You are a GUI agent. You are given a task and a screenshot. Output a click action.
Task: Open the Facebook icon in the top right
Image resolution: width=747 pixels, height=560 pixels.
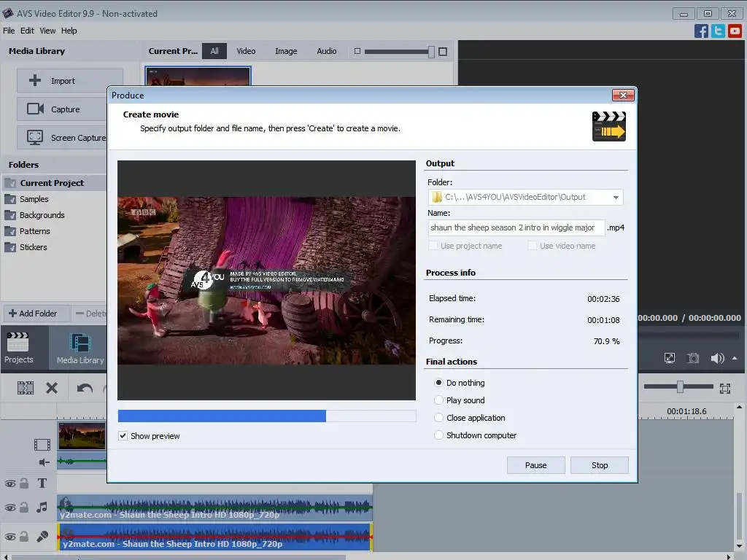coord(701,31)
